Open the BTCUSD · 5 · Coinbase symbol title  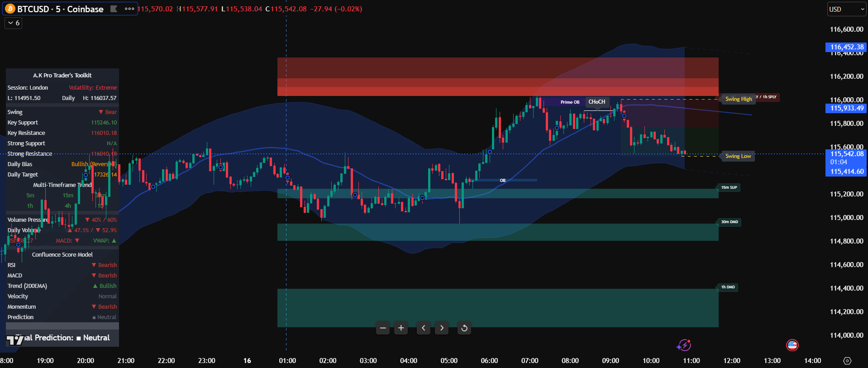click(60, 9)
